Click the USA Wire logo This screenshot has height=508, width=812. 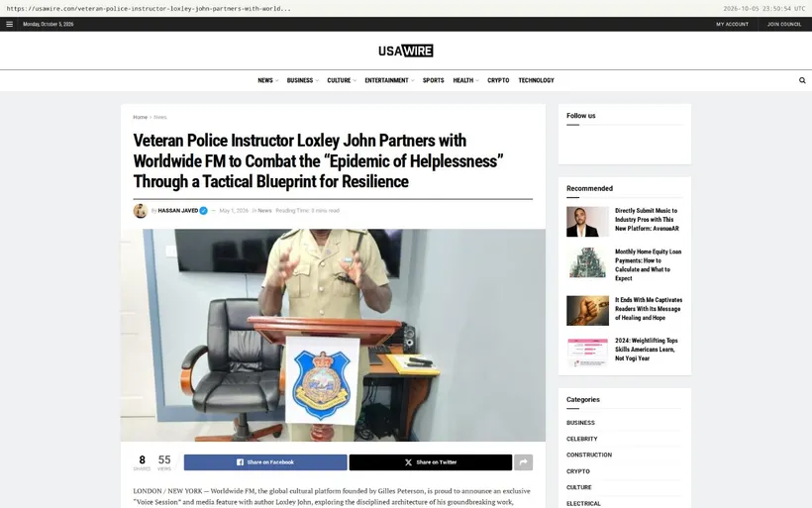405,51
